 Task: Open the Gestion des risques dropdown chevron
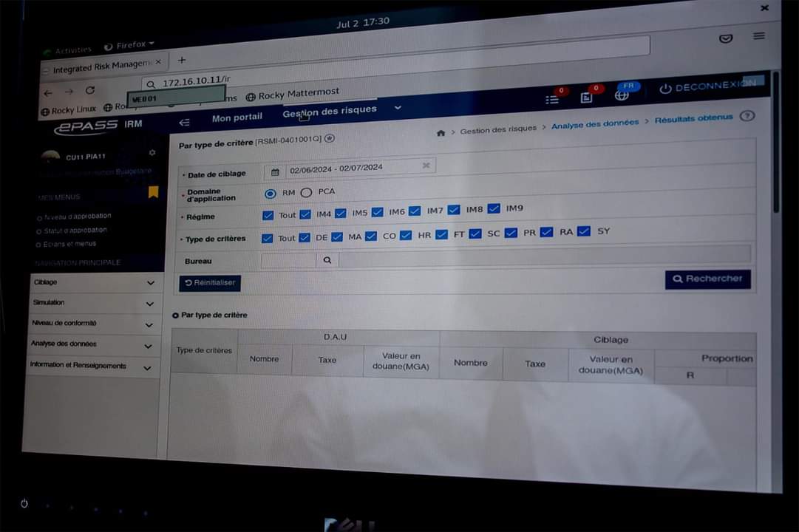tap(398, 108)
